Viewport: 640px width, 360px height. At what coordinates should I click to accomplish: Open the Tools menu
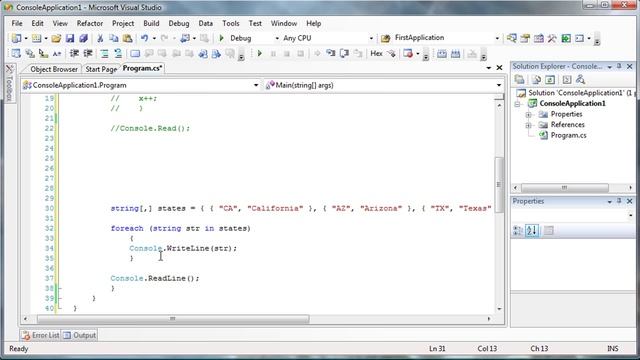click(x=231, y=23)
